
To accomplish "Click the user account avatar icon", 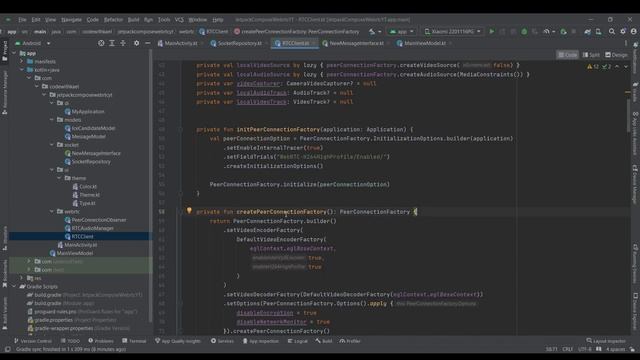I will point(633,31).
